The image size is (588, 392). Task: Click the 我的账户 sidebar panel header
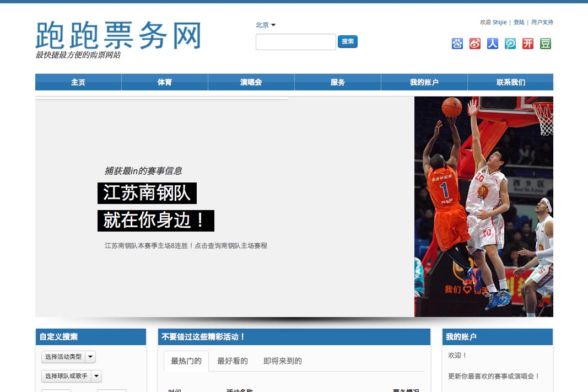click(x=498, y=337)
